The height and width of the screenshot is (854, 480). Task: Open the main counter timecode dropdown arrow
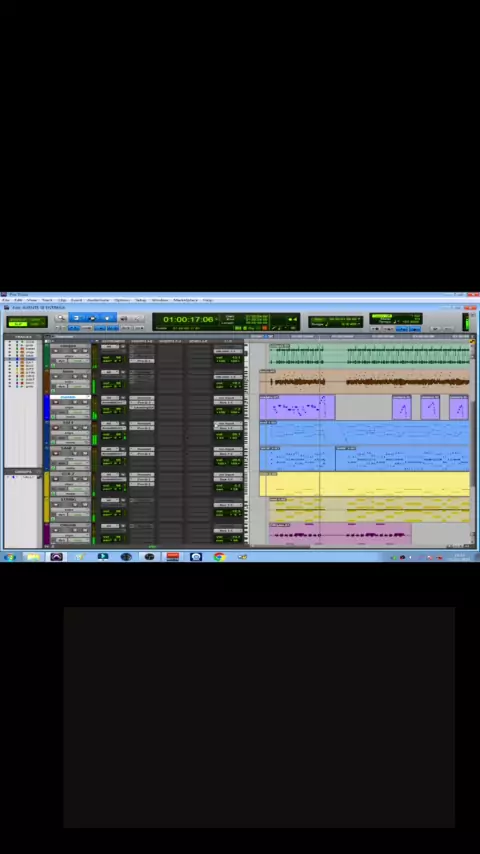tap(216, 319)
